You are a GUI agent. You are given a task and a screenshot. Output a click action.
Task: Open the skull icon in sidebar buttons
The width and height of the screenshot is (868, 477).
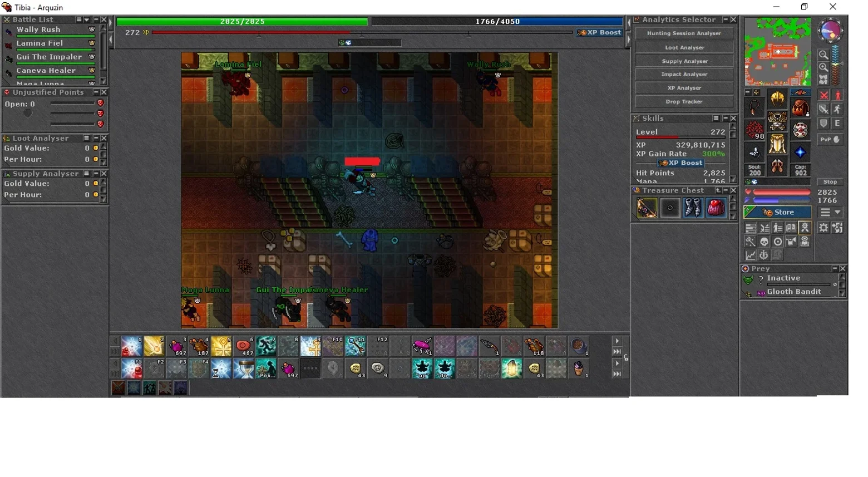click(765, 242)
